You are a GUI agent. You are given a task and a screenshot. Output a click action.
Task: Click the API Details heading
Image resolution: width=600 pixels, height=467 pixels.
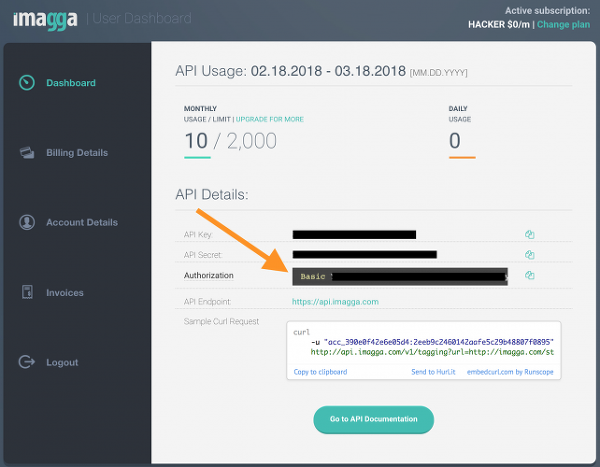[x=212, y=195]
